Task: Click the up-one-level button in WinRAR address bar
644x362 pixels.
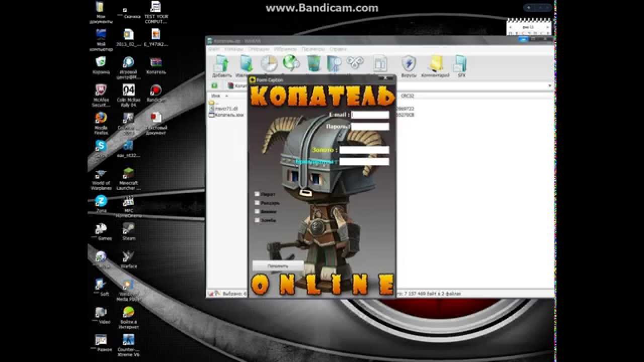Action: [x=215, y=85]
